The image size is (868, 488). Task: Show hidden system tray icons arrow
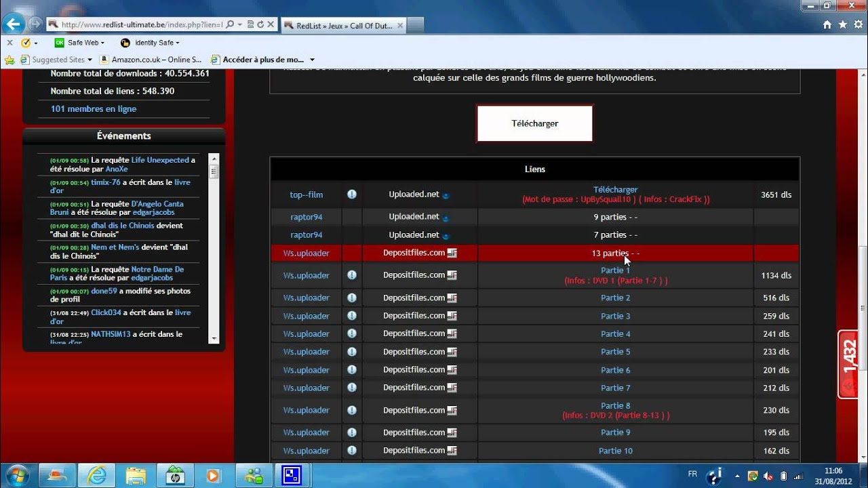point(737,476)
